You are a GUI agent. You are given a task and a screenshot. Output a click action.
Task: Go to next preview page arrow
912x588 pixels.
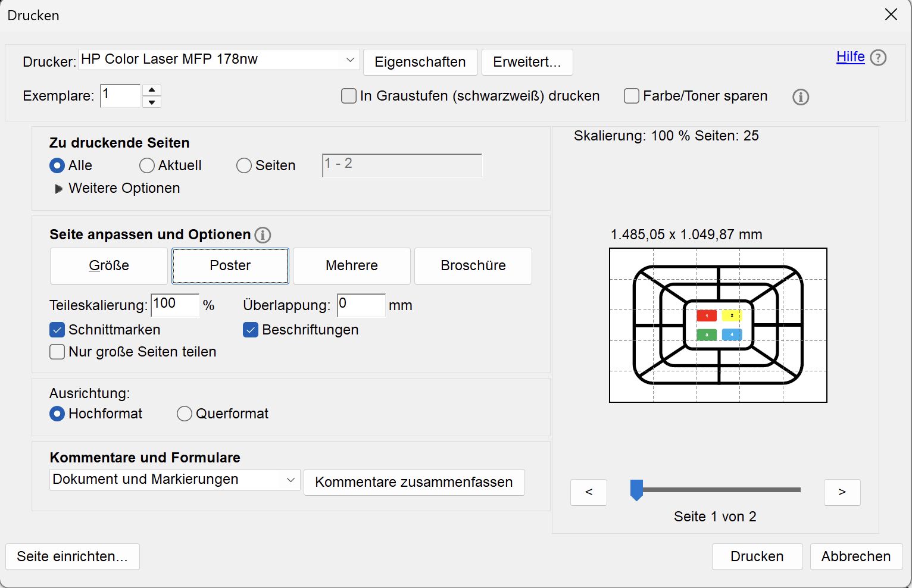[842, 492]
